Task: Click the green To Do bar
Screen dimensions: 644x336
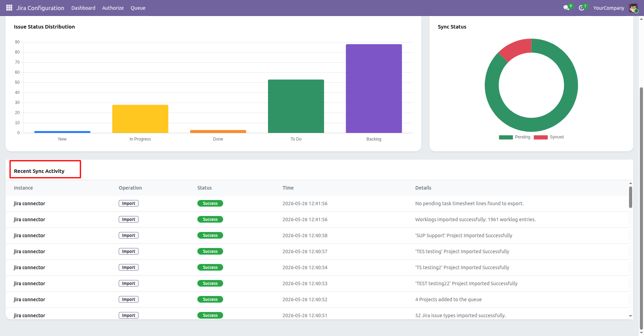Action: [x=296, y=106]
